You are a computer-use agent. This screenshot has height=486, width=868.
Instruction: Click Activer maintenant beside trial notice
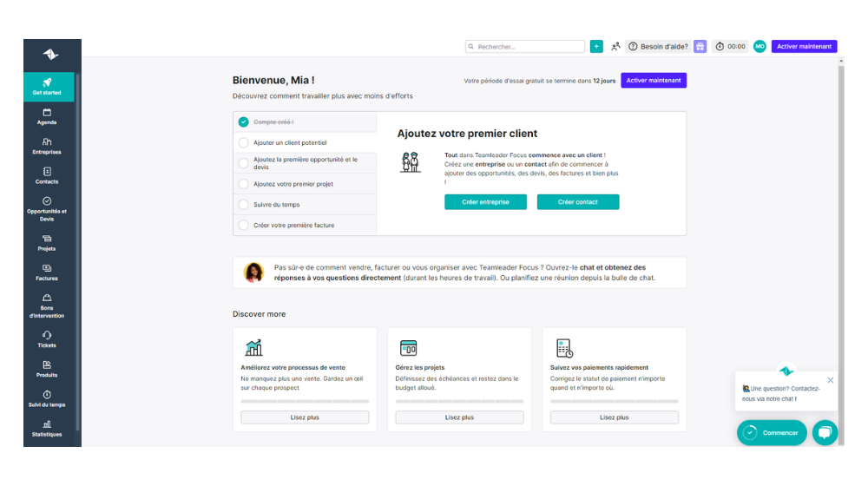coord(654,80)
